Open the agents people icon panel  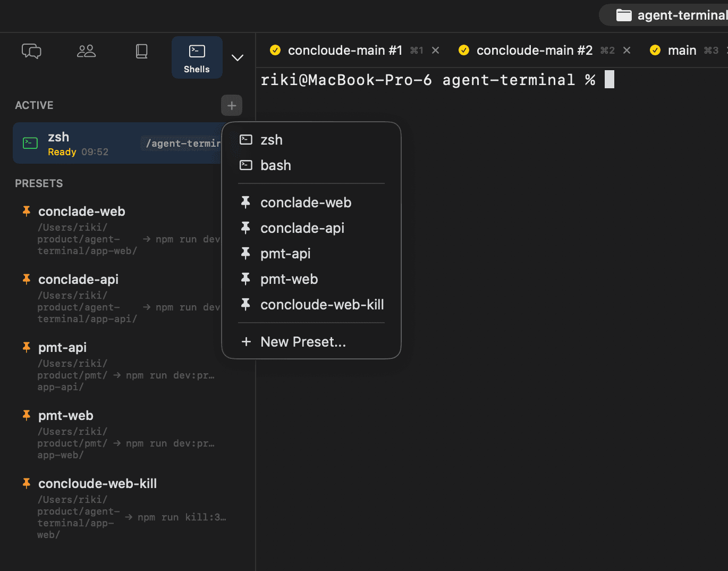(86, 51)
